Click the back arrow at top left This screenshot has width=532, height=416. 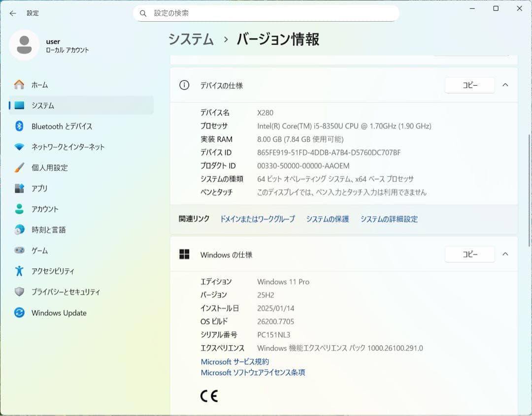pyautogui.click(x=13, y=13)
